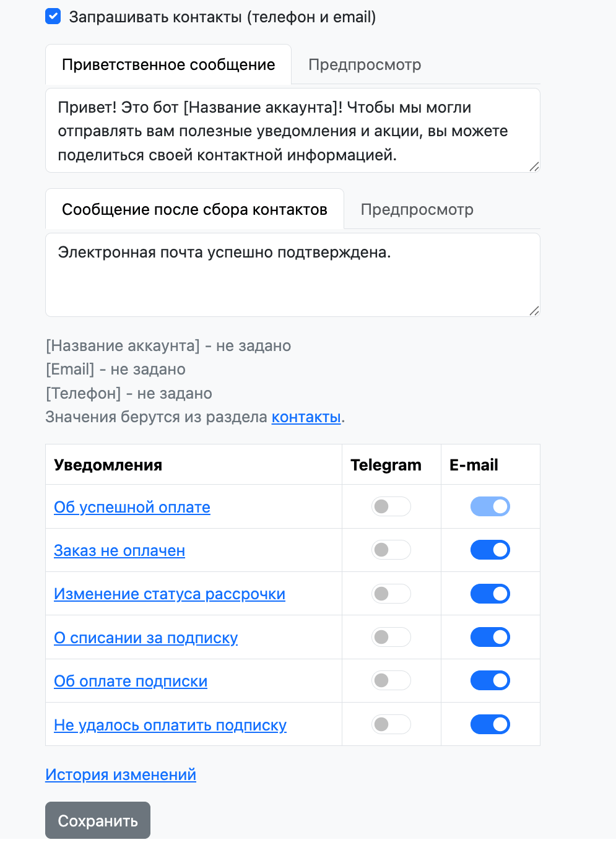Select the "Сообщение после сбора контактов" tab
This screenshot has width=616, height=845.
(194, 210)
